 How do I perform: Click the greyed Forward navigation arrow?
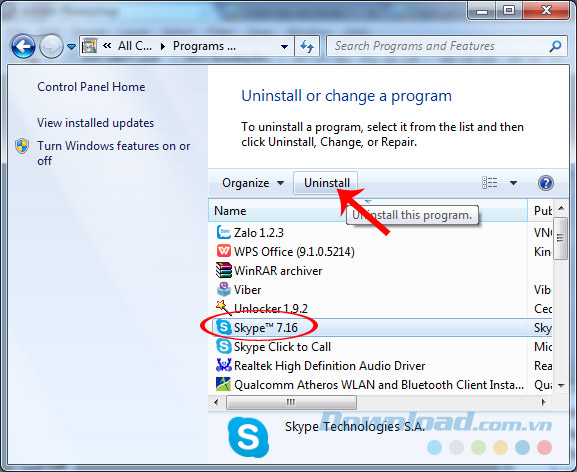tap(51, 46)
